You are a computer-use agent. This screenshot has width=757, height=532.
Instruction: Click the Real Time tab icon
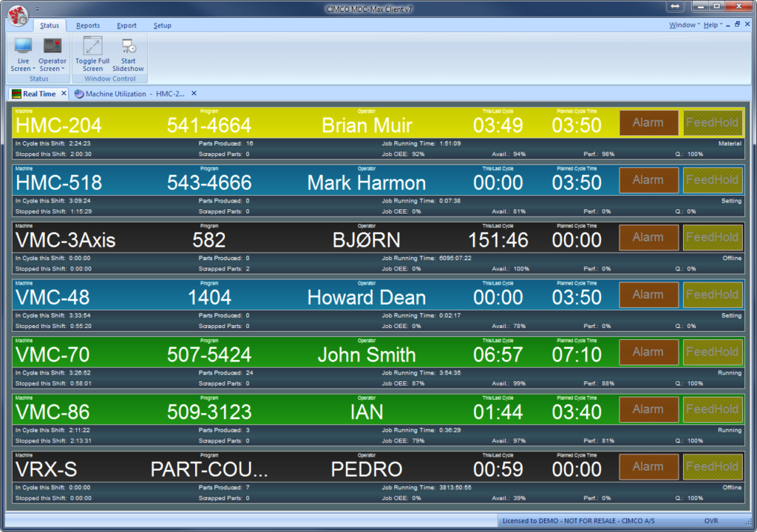pyautogui.click(x=16, y=94)
